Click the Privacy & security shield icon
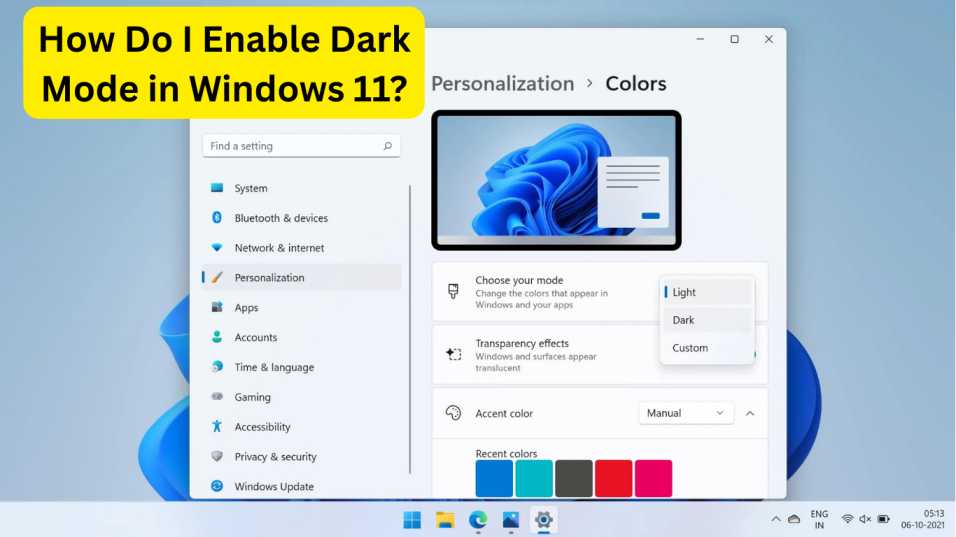The width and height of the screenshot is (956, 537). click(x=217, y=457)
